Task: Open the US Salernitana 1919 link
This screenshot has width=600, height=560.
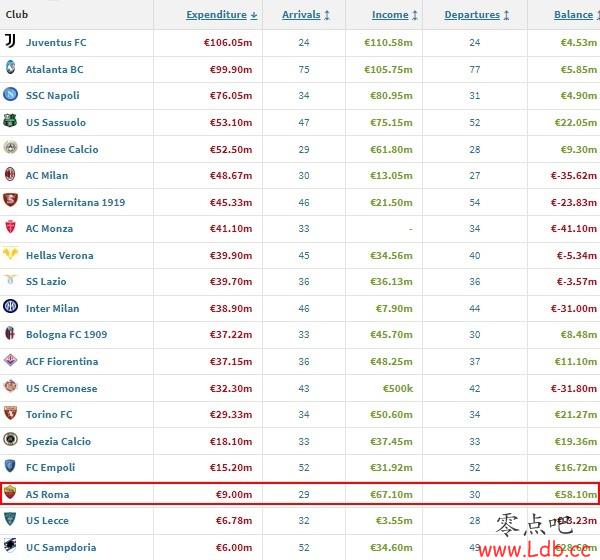Action: click(x=75, y=202)
